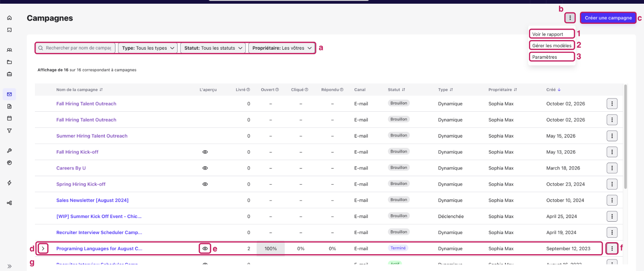Open the folder icon in the sidebar
Viewport: 644px width, 271px height.
9,62
